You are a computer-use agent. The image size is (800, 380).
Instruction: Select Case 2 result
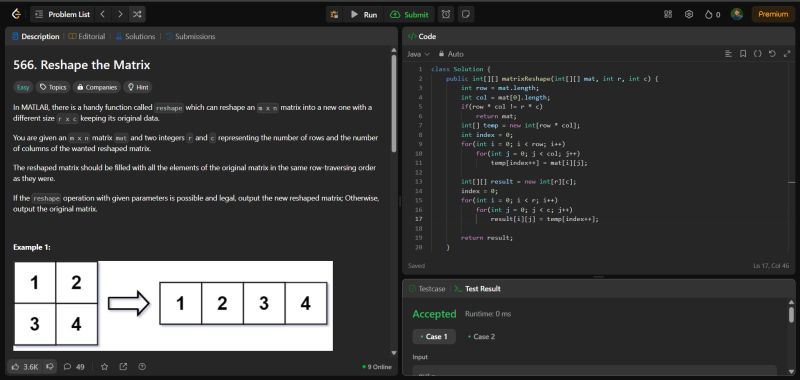click(481, 337)
